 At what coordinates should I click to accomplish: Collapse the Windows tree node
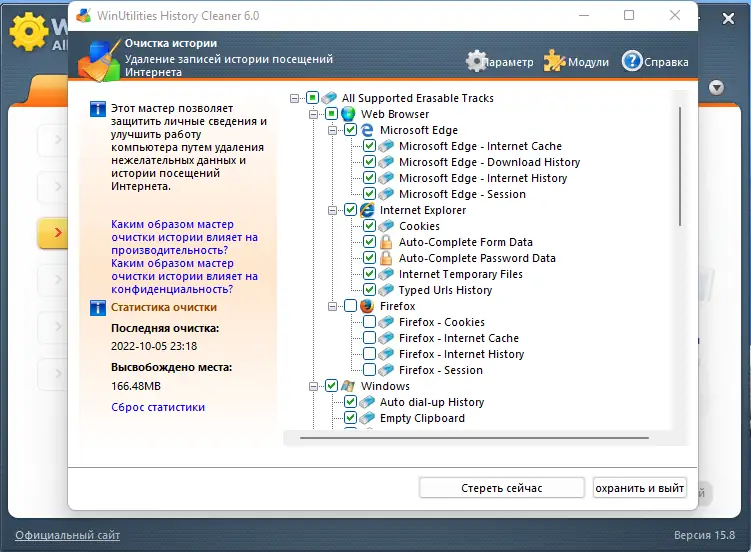(313, 386)
